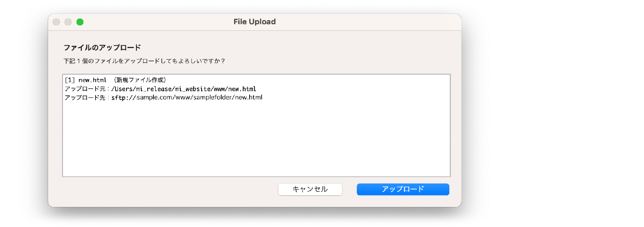Click the File Upload window title
This screenshot has height=227, width=644.
pyautogui.click(x=255, y=22)
